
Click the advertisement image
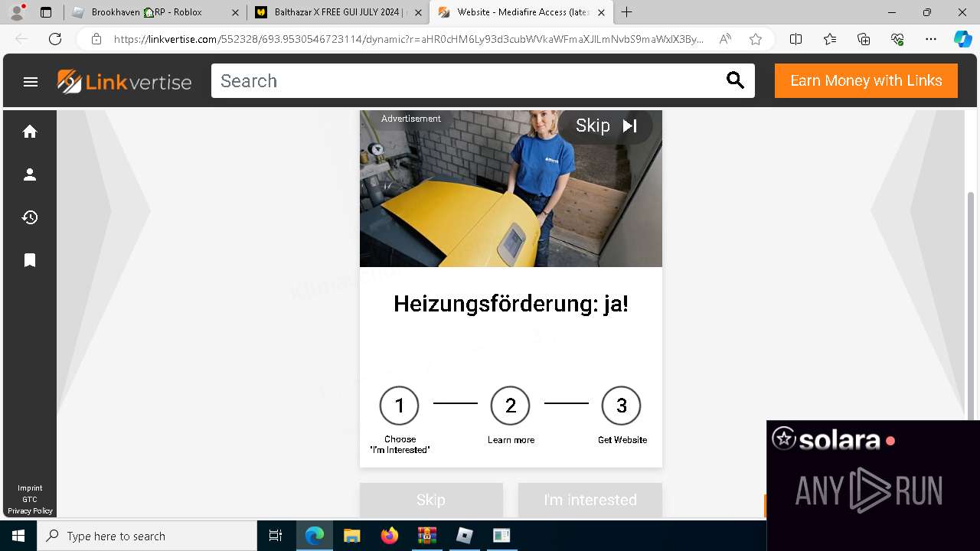pos(511,189)
